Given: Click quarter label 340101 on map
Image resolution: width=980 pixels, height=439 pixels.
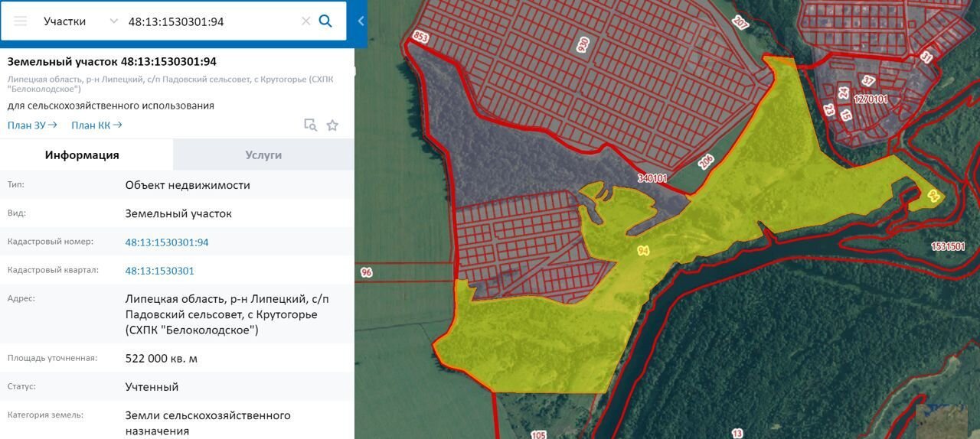Looking at the screenshot, I should click(x=652, y=178).
